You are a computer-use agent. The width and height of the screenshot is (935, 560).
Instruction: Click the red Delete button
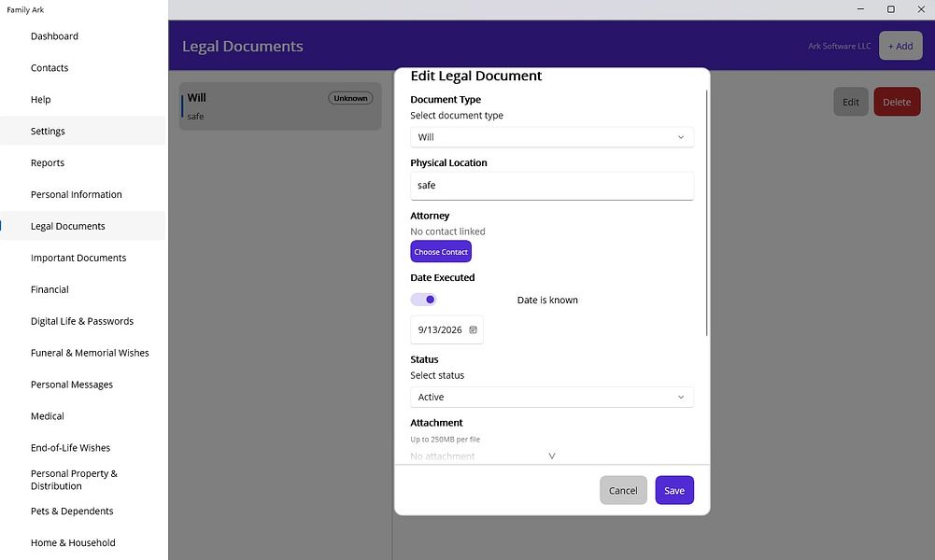[897, 102]
